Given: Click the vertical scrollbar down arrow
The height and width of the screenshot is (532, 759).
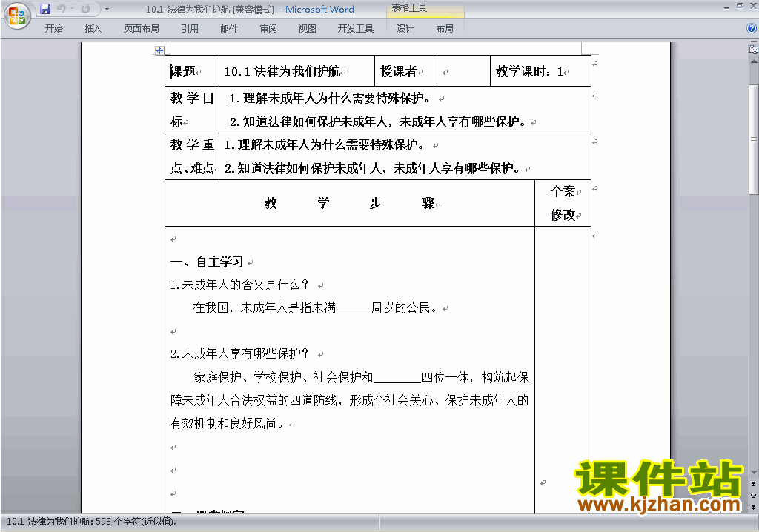Looking at the screenshot, I should [754, 473].
